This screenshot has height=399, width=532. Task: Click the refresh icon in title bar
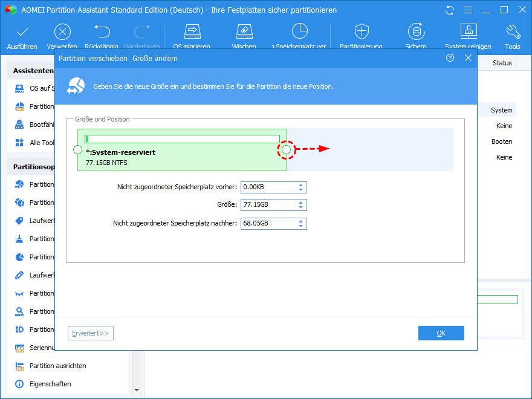450,10
